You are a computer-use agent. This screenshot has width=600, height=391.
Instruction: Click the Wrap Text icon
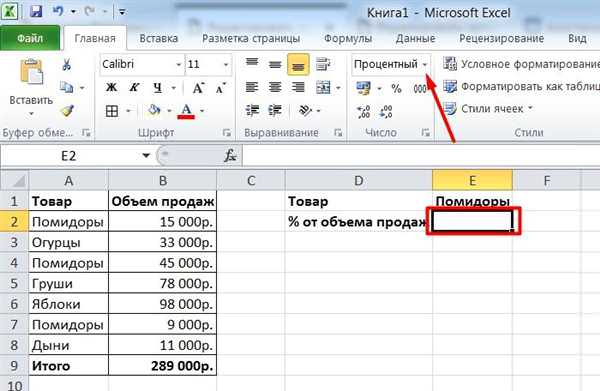tap(323, 64)
